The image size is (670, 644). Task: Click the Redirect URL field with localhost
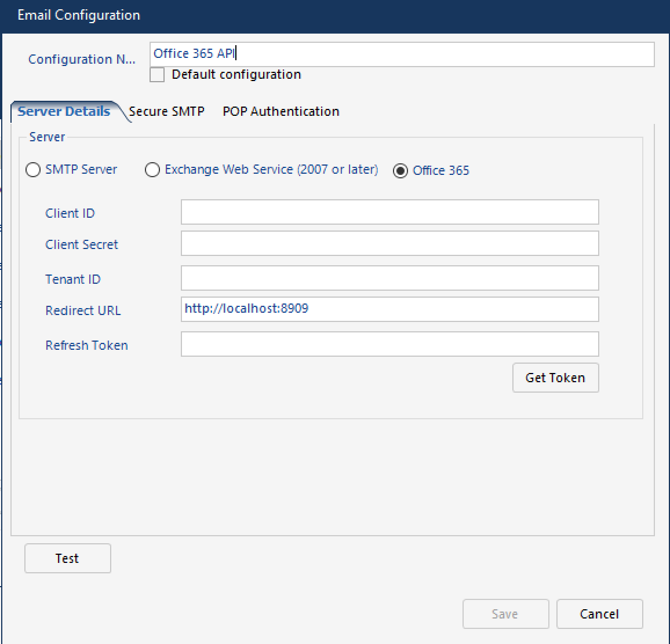pyautogui.click(x=389, y=309)
